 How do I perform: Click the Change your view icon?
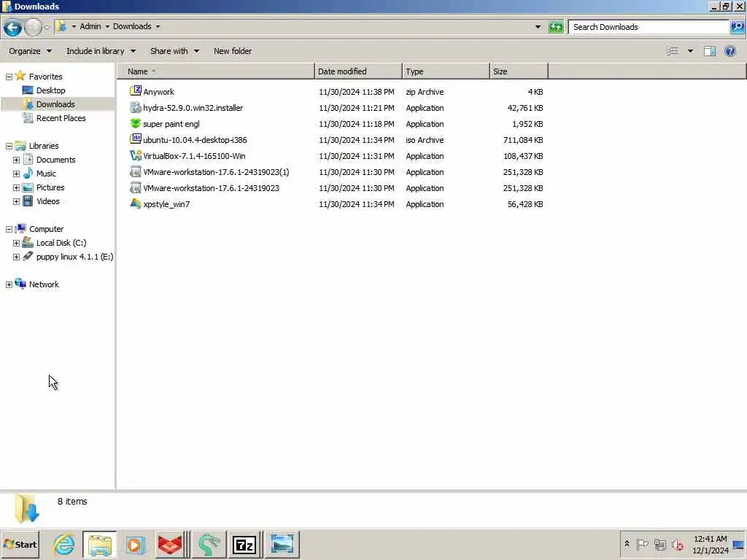[x=672, y=51]
